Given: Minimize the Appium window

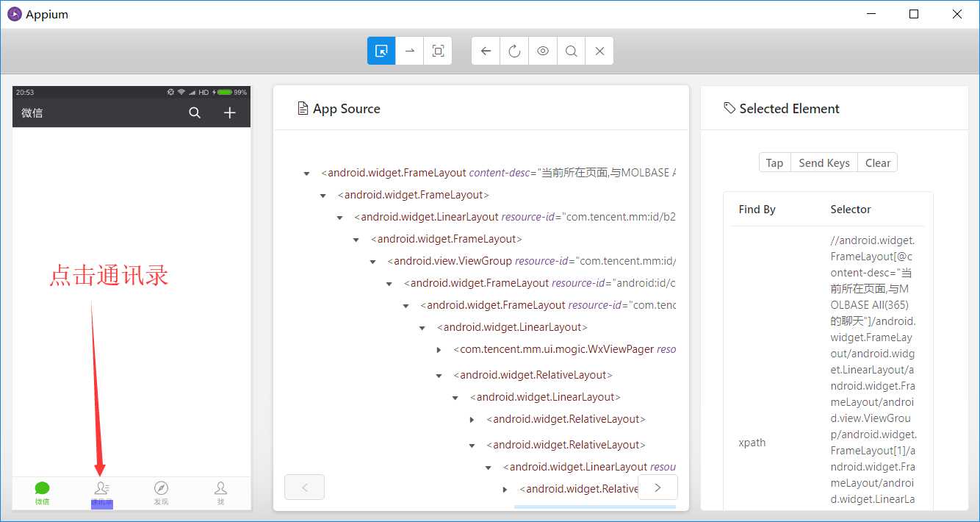Looking at the screenshot, I should click(x=871, y=14).
